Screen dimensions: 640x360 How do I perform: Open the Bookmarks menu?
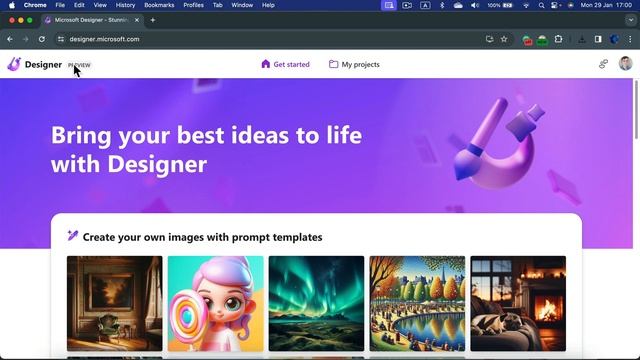[159, 5]
